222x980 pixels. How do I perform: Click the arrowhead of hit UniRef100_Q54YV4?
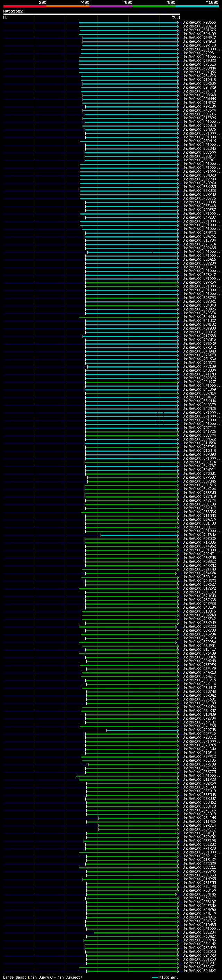(x=176, y=573)
